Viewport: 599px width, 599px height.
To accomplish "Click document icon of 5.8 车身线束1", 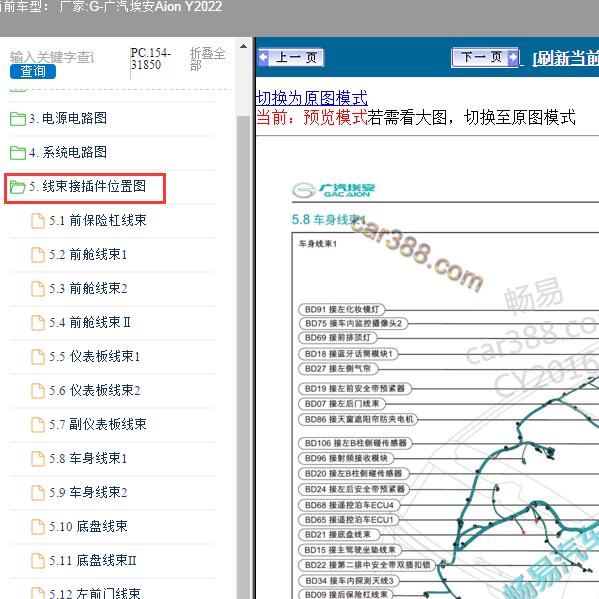I will (38, 459).
